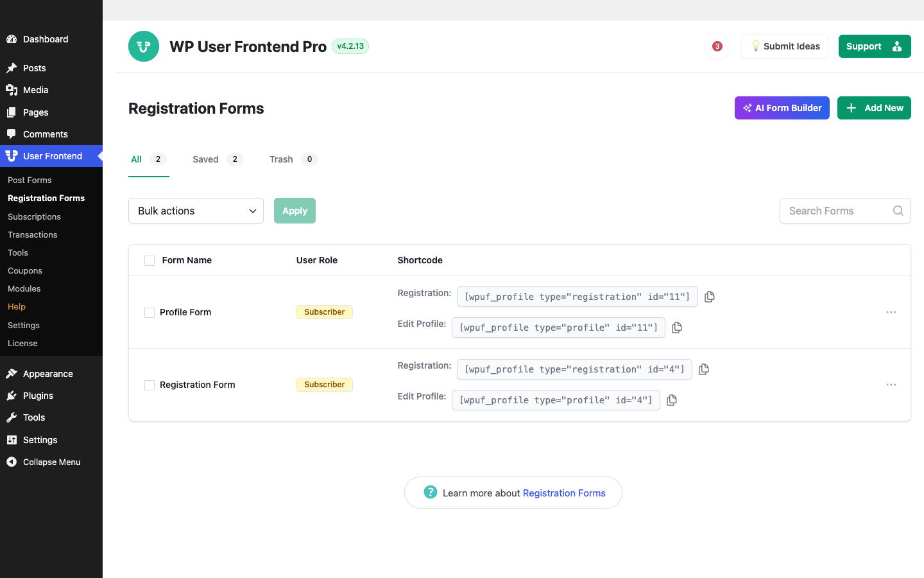Check the Profile Form row checkbox
This screenshot has width=924, height=578.
150,312
